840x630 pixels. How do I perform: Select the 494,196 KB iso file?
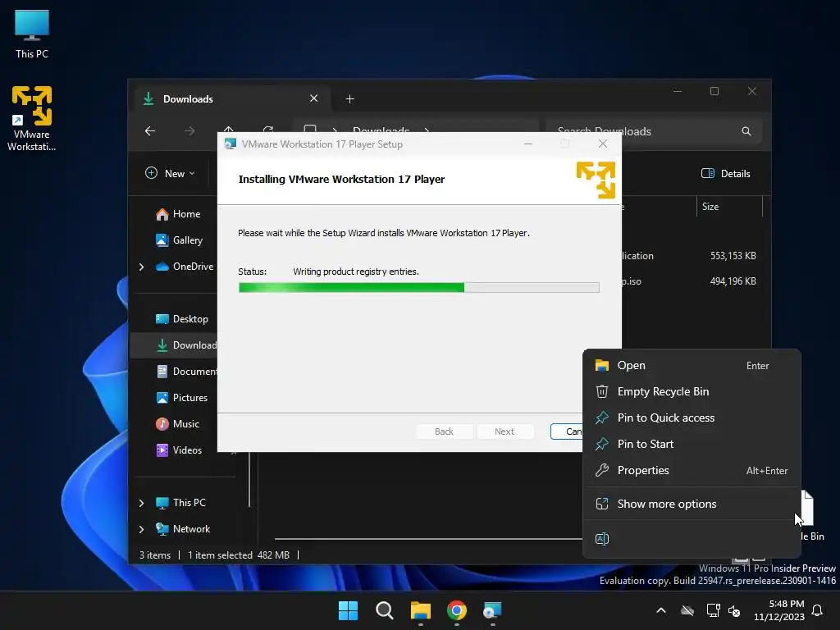691,281
